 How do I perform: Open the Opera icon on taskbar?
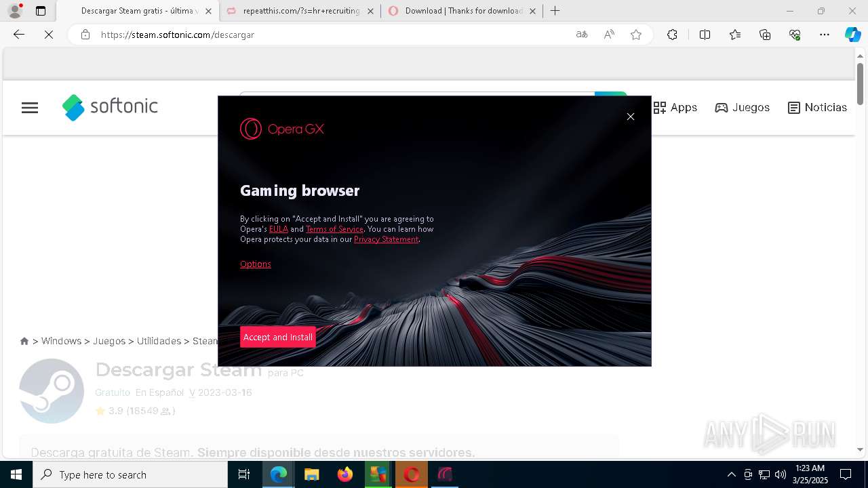[411, 474]
